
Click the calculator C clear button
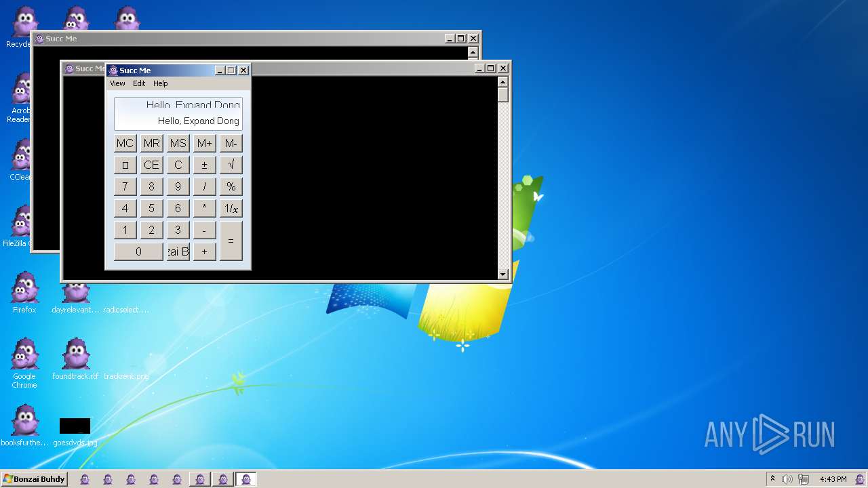[178, 165]
